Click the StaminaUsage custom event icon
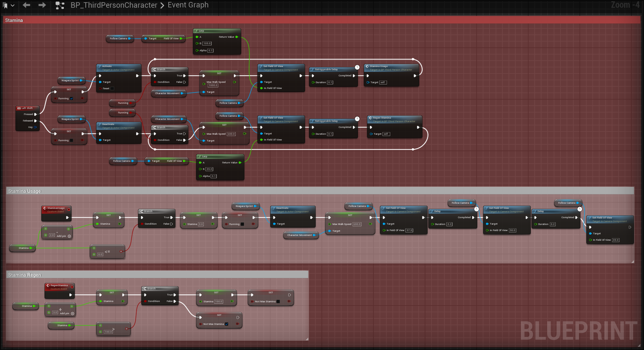 (x=45, y=208)
